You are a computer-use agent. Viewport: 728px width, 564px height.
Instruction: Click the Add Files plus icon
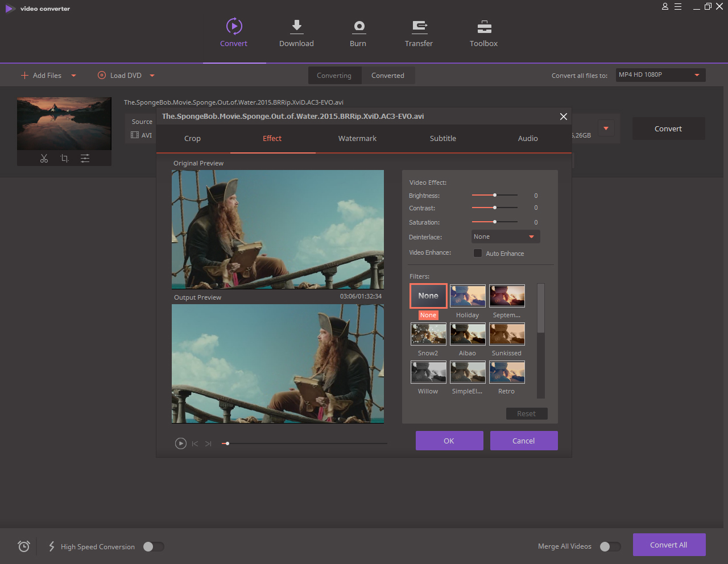24,75
